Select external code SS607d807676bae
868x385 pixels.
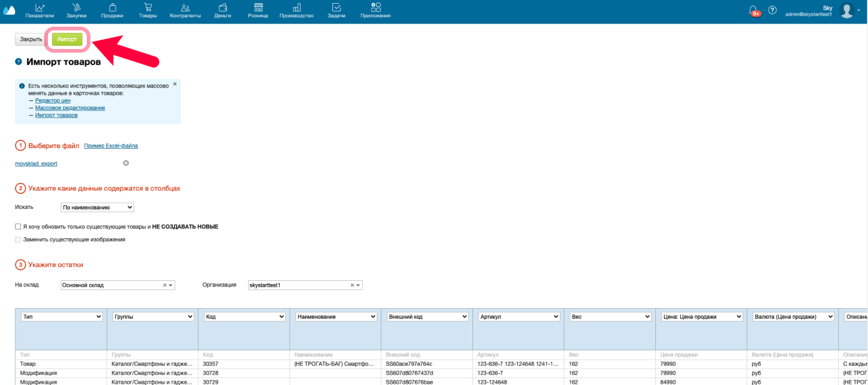click(x=427, y=382)
